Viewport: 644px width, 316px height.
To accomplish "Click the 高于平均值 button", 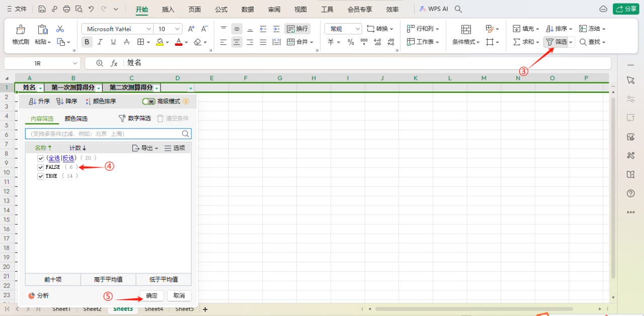I will point(108,279).
